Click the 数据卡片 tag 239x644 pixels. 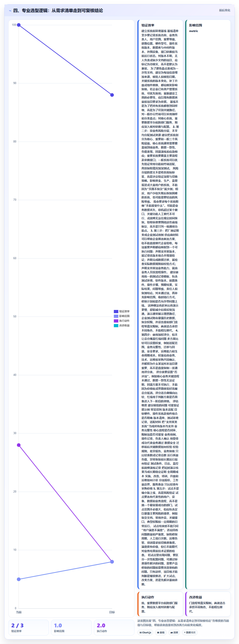point(190,632)
